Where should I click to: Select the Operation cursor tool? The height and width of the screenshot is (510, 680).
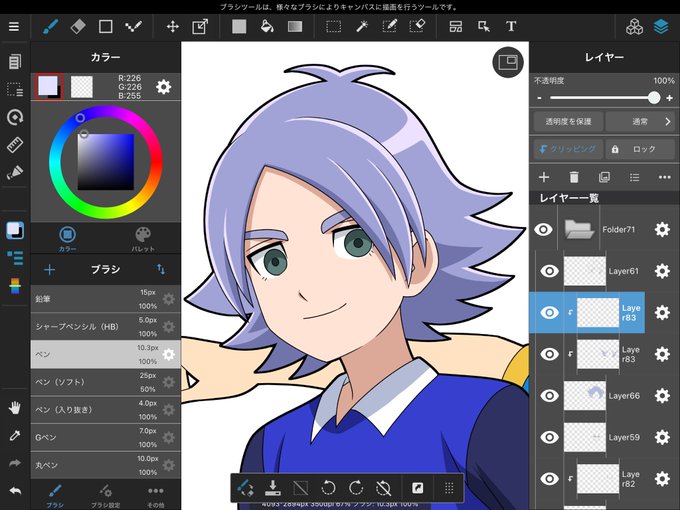pos(484,26)
